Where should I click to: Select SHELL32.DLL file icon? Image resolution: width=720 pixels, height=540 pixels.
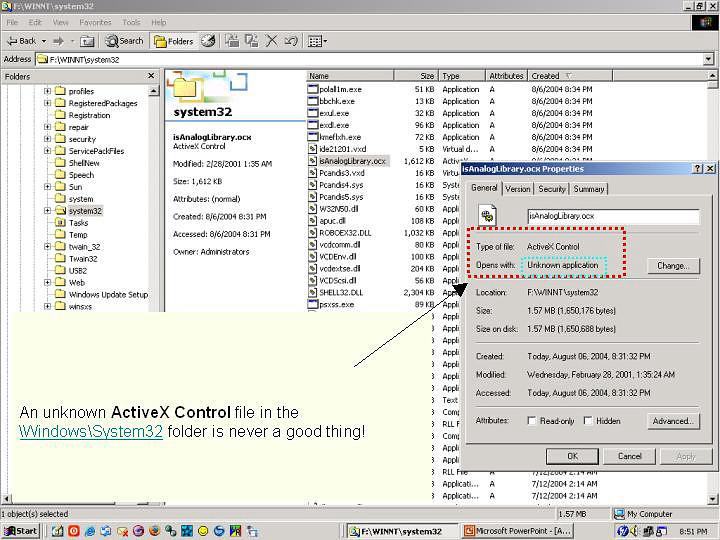(x=313, y=292)
